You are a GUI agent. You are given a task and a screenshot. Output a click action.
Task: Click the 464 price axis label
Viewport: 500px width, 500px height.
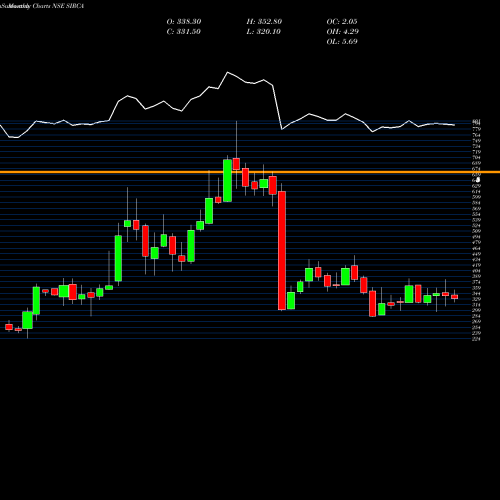click(x=476, y=248)
